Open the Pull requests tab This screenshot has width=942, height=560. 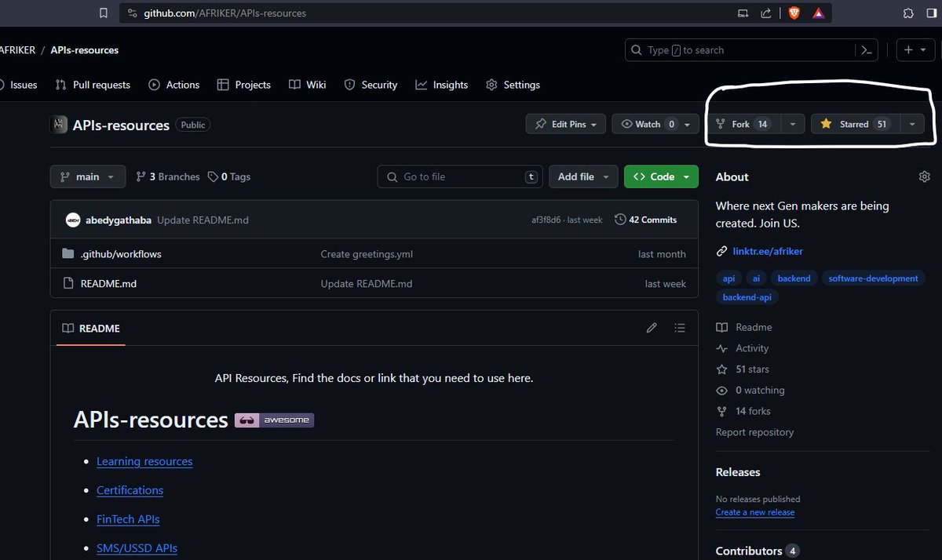pos(93,85)
